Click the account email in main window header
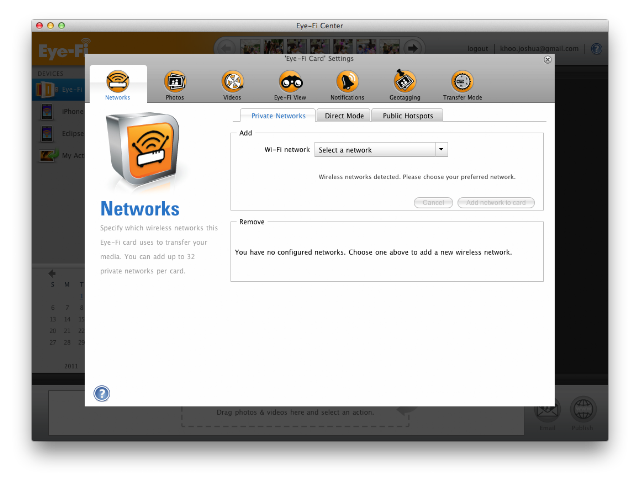This screenshot has width=640, height=485. click(539, 49)
